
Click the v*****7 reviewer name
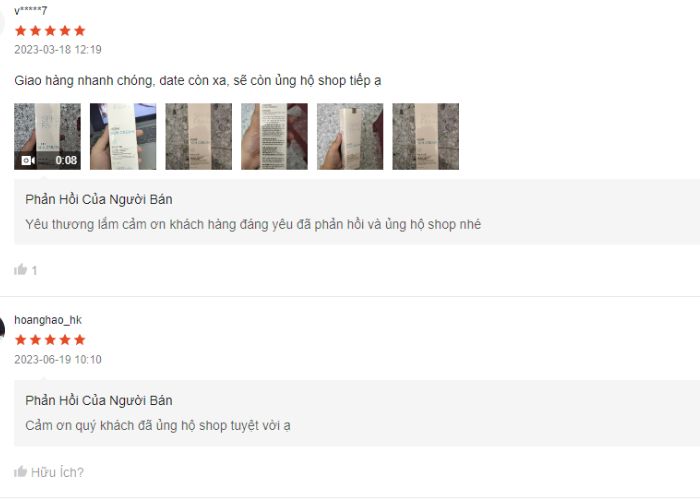pos(30,11)
